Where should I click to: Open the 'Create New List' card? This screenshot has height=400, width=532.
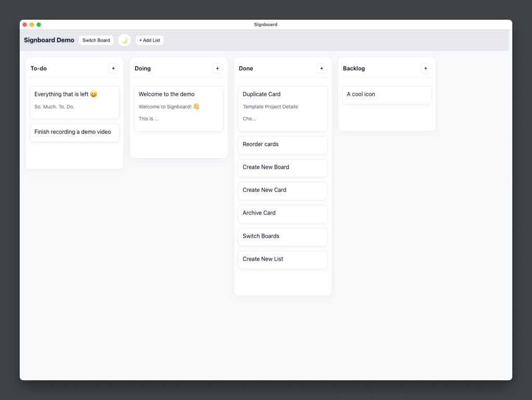[x=283, y=260]
